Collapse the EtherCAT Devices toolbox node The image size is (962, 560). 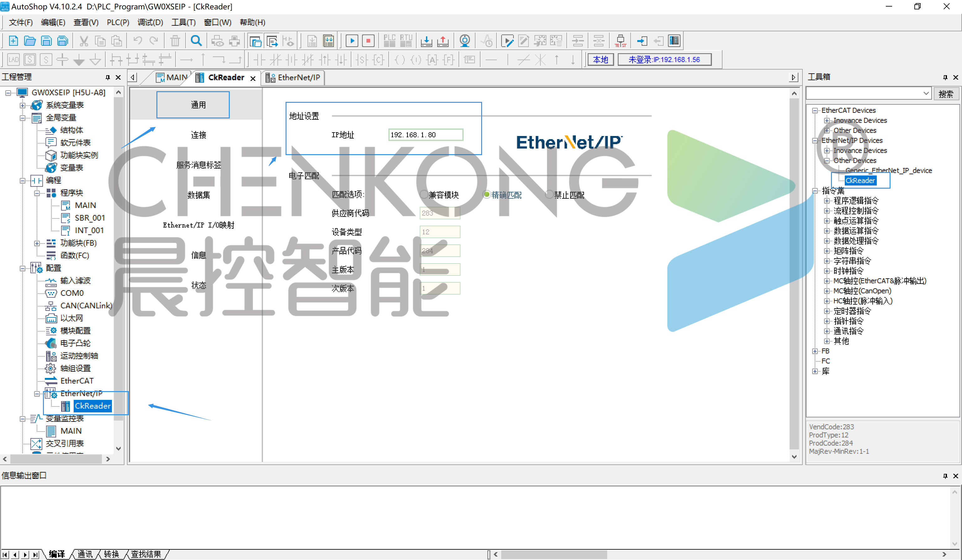tap(815, 110)
